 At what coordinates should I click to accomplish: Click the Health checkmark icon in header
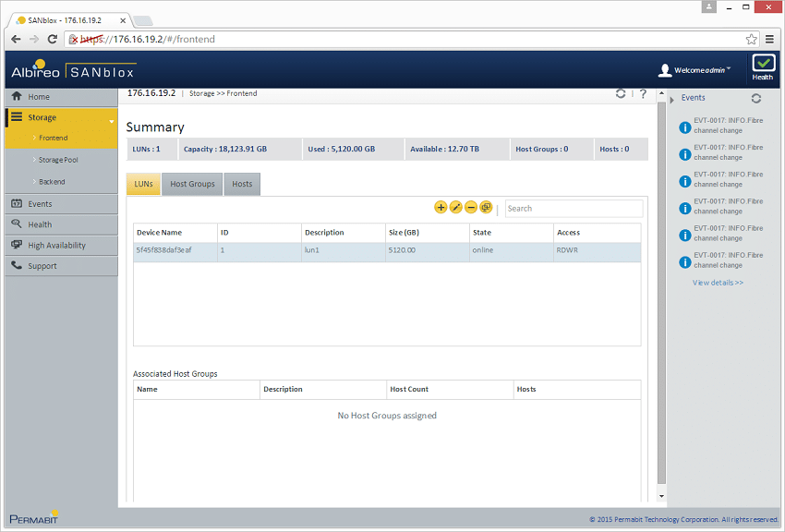coord(763,63)
